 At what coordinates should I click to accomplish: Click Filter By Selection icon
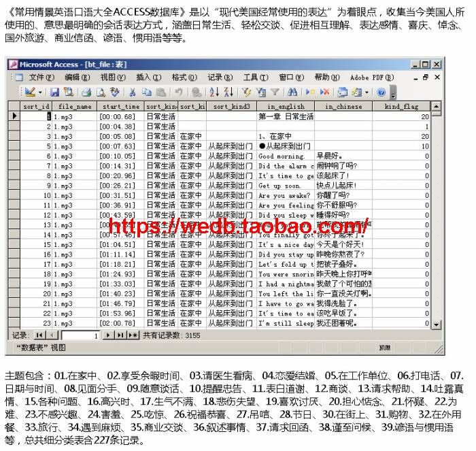tap(246, 92)
